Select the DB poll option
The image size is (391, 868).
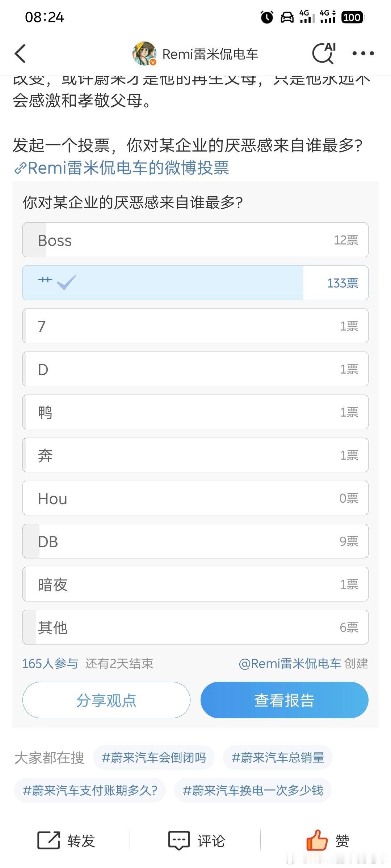(195, 541)
